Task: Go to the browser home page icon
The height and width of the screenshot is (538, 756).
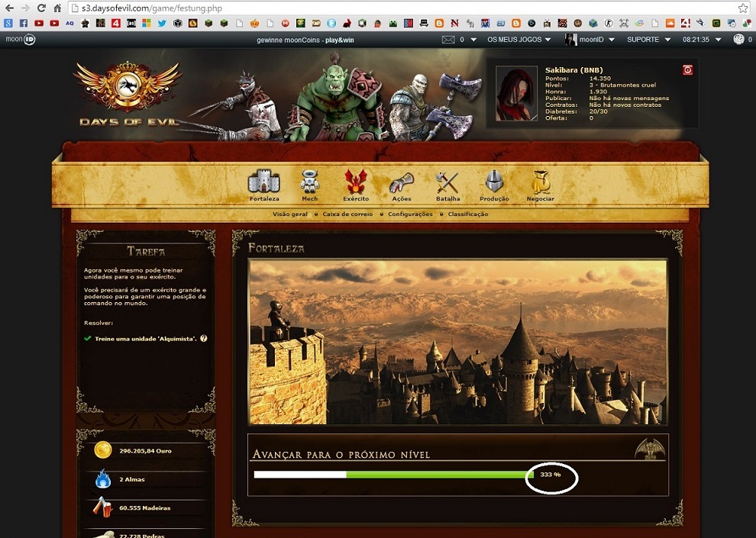Action: point(57,8)
